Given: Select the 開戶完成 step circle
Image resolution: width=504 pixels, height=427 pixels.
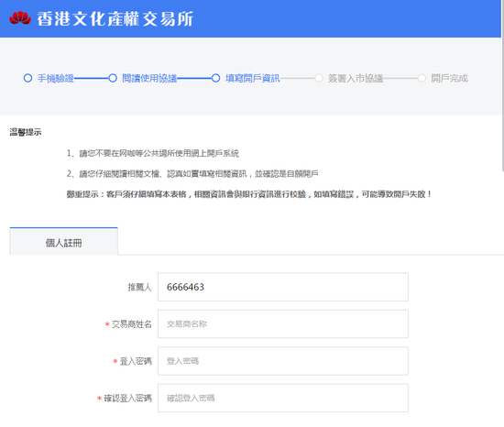Looking at the screenshot, I should point(422,78).
